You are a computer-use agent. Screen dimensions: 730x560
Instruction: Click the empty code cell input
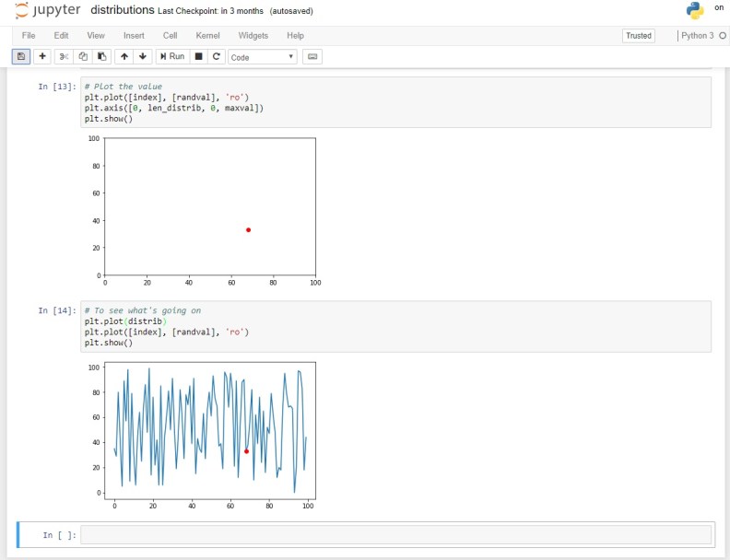tap(395, 535)
